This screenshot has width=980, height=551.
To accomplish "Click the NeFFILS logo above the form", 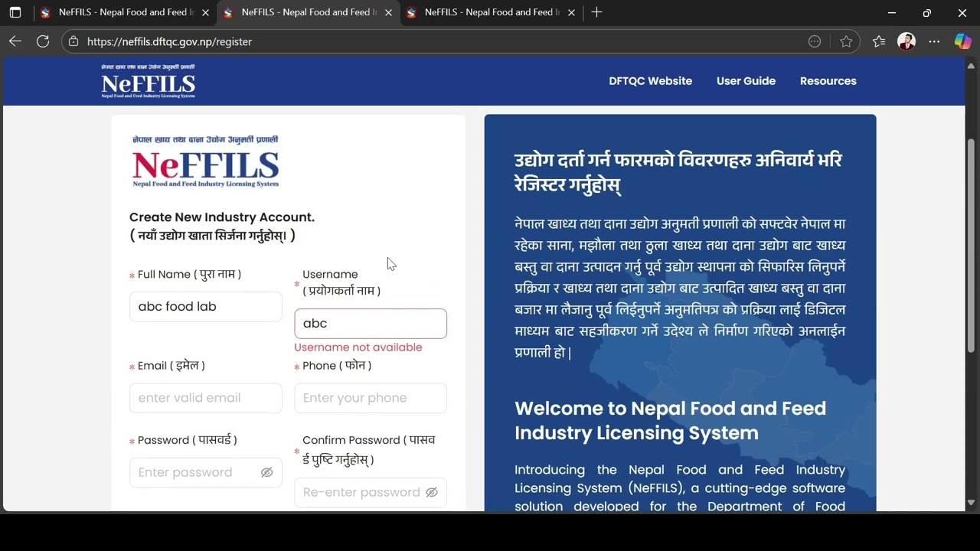I will point(206,161).
